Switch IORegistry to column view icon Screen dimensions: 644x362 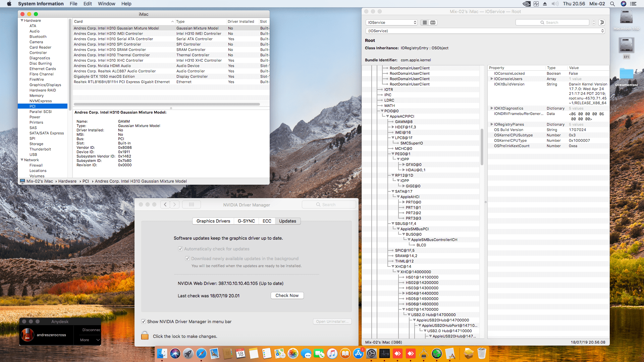433,22
